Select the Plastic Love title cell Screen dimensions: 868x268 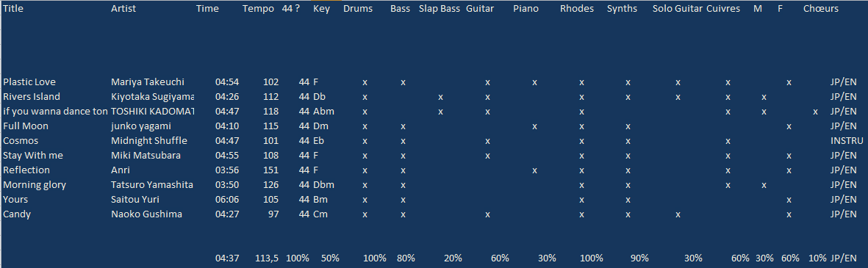pyautogui.click(x=29, y=82)
